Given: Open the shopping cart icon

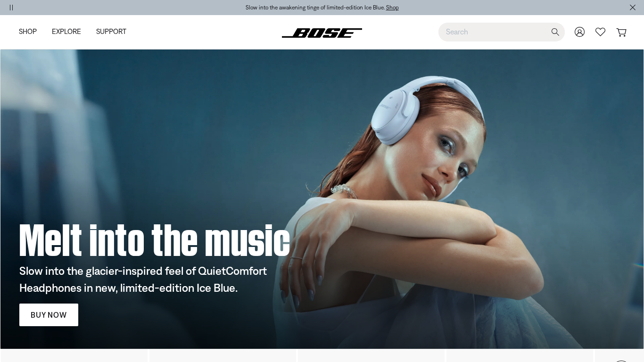Looking at the screenshot, I should point(621,32).
